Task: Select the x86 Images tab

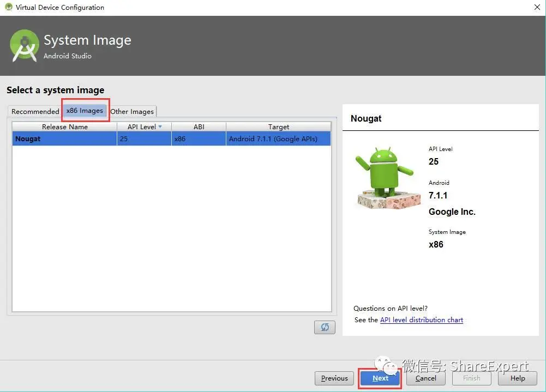Action: 85,111
